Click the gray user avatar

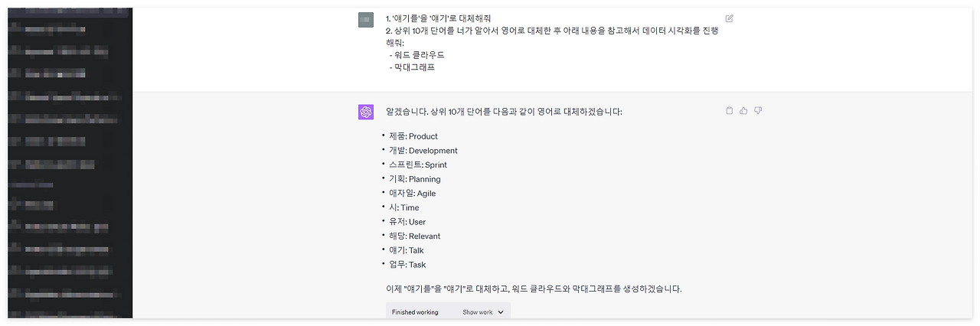(366, 20)
